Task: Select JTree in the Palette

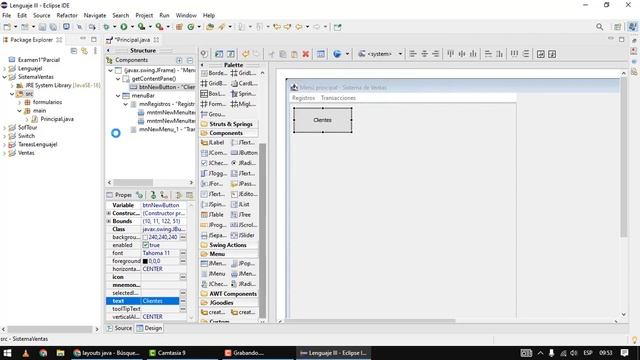Action: tap(241, 214)
